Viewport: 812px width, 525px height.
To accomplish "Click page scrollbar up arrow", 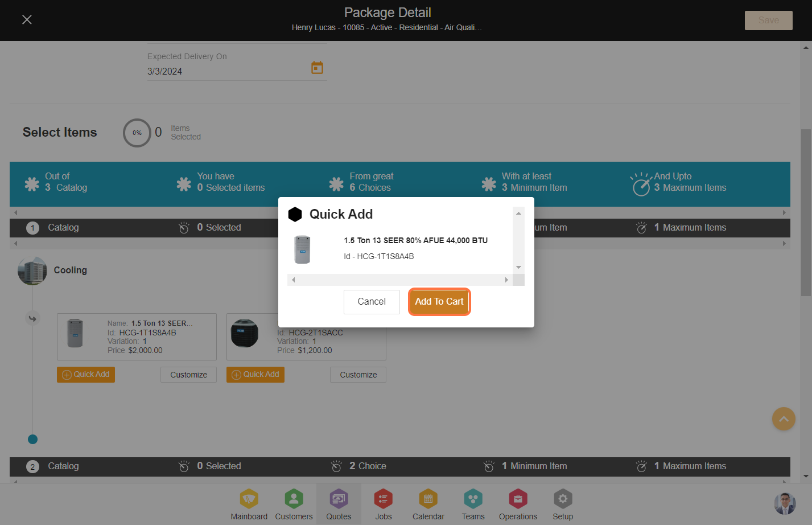I will [x=806, y=47].
